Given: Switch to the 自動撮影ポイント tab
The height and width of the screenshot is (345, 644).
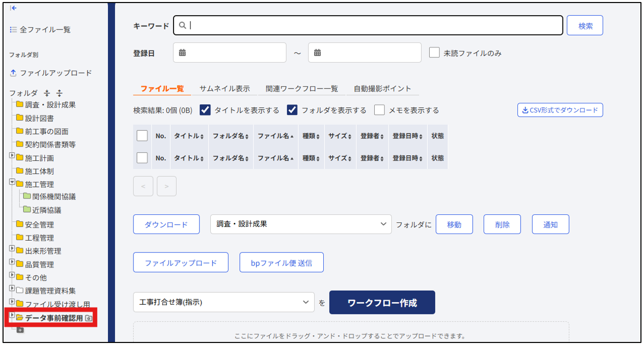Looking at the screenshot, I should click(382, 89).
